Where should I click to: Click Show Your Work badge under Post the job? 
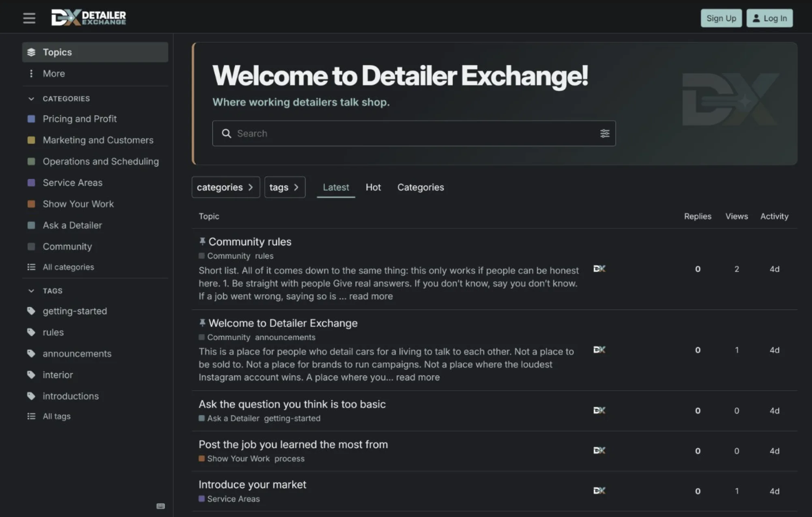(x=234, y=459)
